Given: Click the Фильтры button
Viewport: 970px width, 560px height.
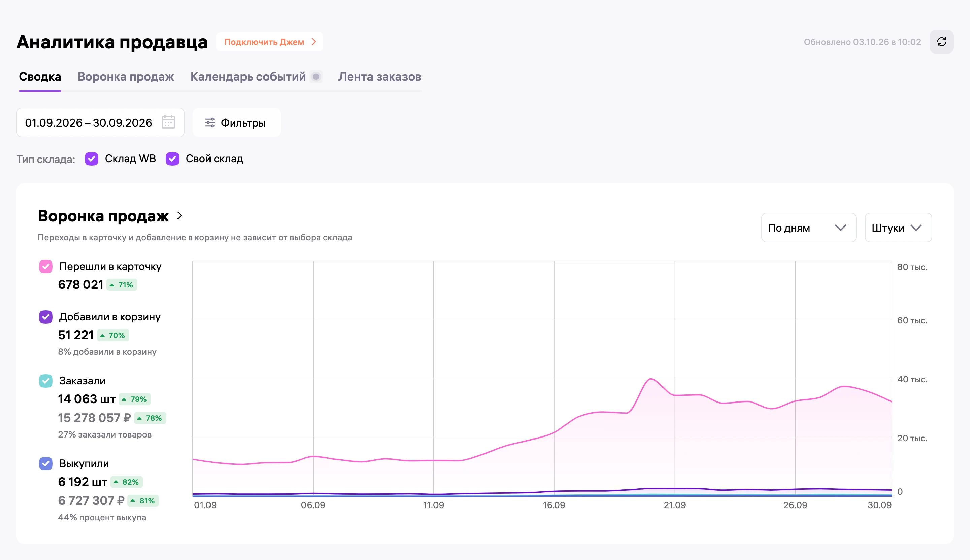Looking at the screenshot, I should pos(237,123).
